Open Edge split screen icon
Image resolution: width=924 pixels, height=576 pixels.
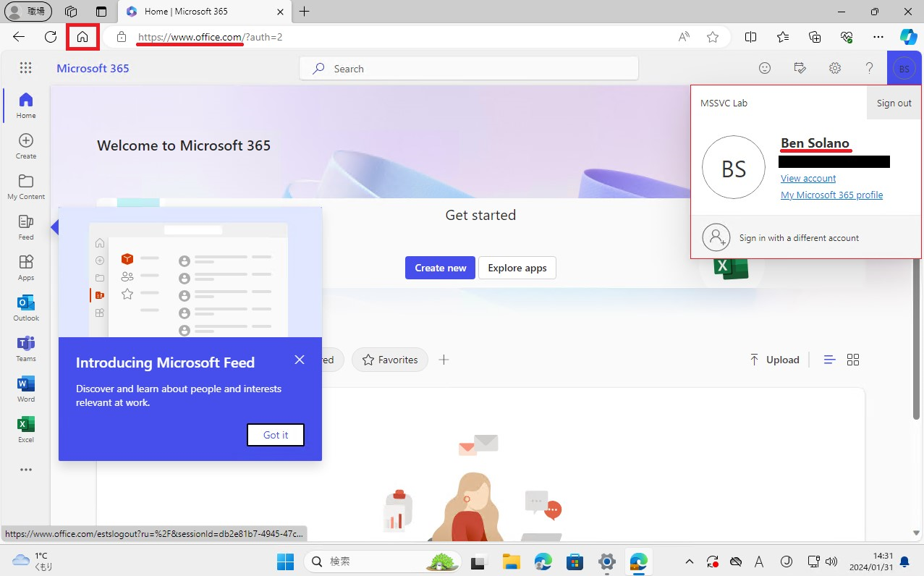click(751, 37)
